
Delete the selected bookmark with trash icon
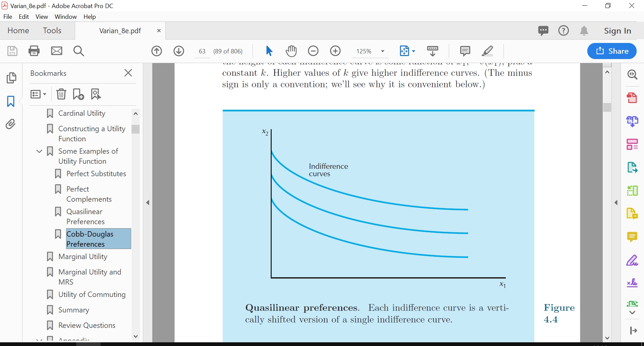(61, 94)
